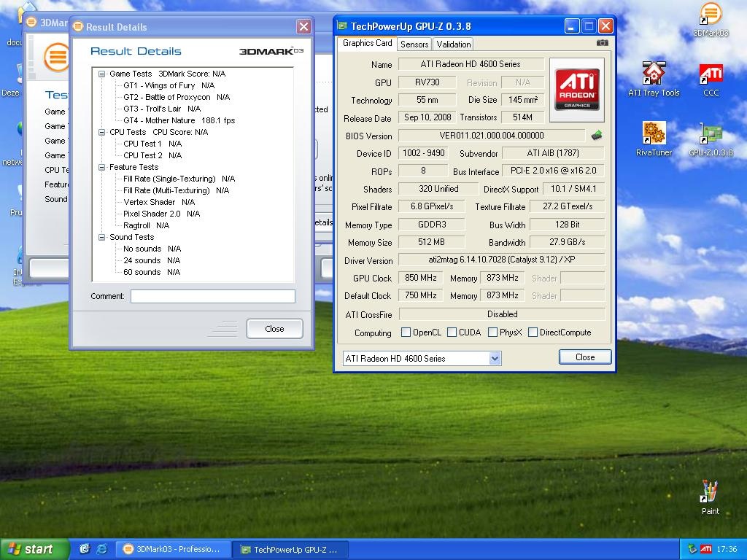Click the BIOS save icon next to version
This screenshot has height=560, width=747.
[597, 136]
